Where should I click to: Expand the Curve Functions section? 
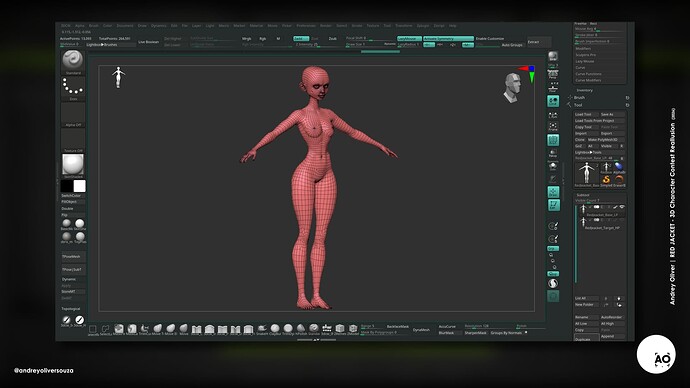tap(588, 74)
